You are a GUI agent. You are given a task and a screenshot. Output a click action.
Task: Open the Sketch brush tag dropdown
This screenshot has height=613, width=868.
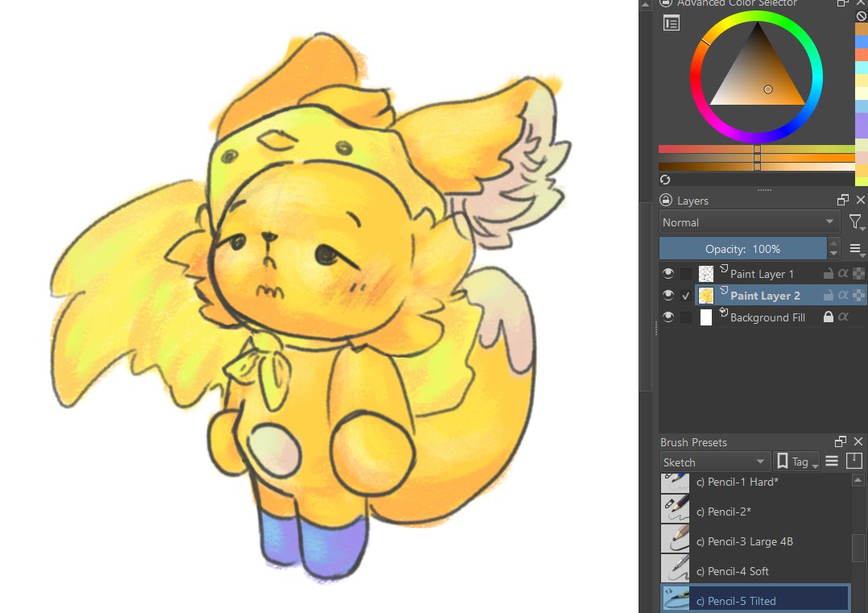pyautogui.click(x=715, y=462)
